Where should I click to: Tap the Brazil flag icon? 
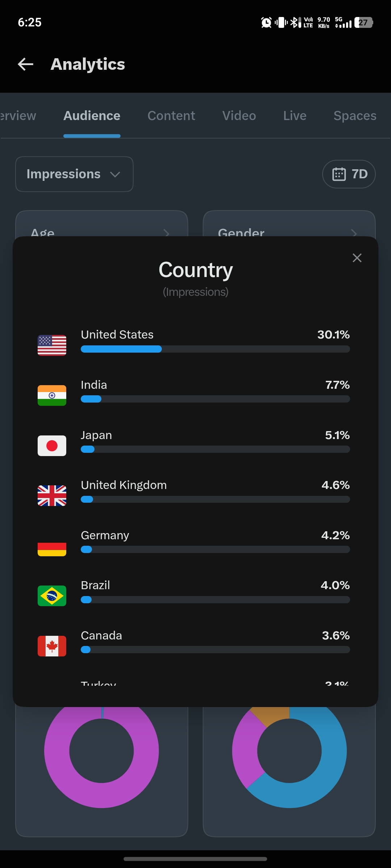52,596
